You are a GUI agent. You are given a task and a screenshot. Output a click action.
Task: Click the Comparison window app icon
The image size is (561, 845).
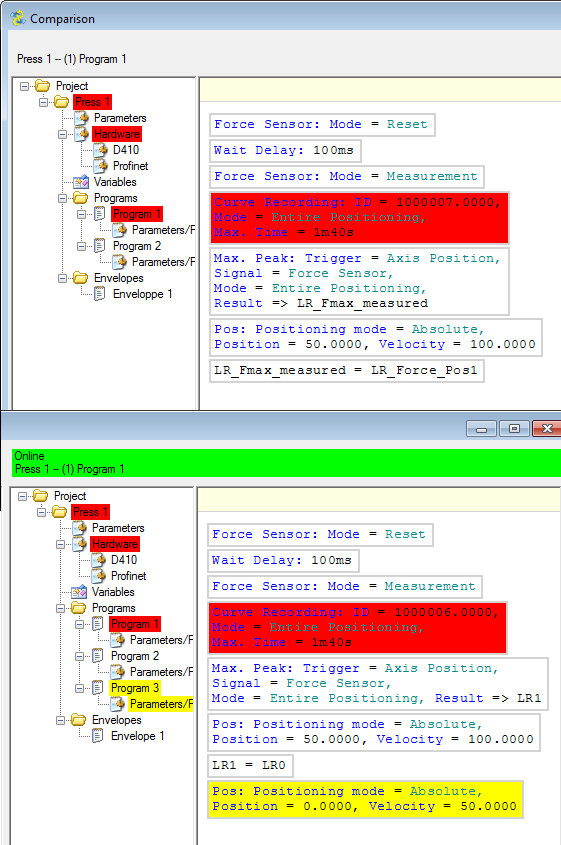click(18, 18)
